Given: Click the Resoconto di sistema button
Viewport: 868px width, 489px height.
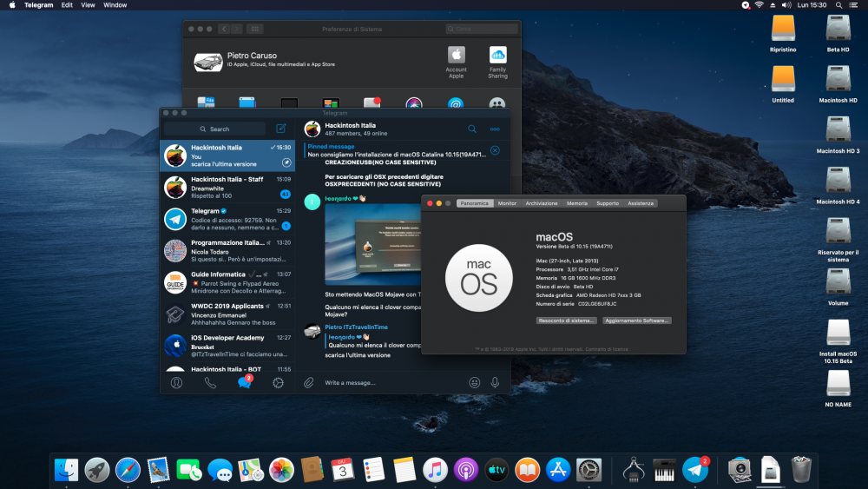Looking at the screenshot, I should [566, 320].
